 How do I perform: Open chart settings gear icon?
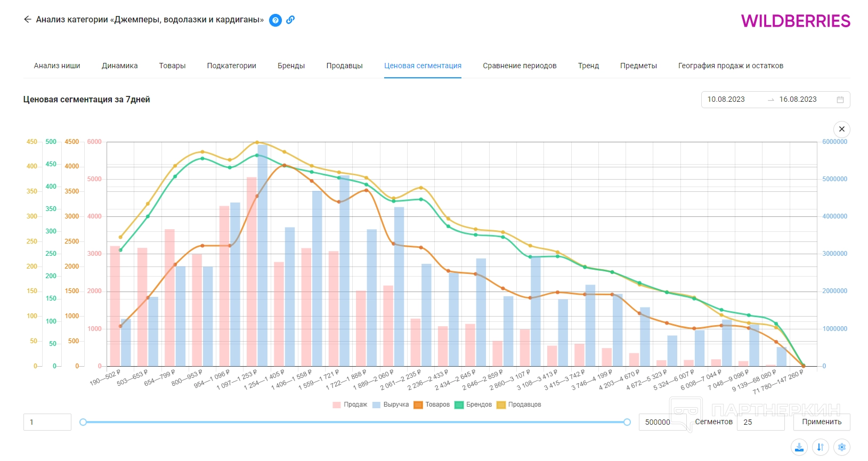tap(842, 447)
